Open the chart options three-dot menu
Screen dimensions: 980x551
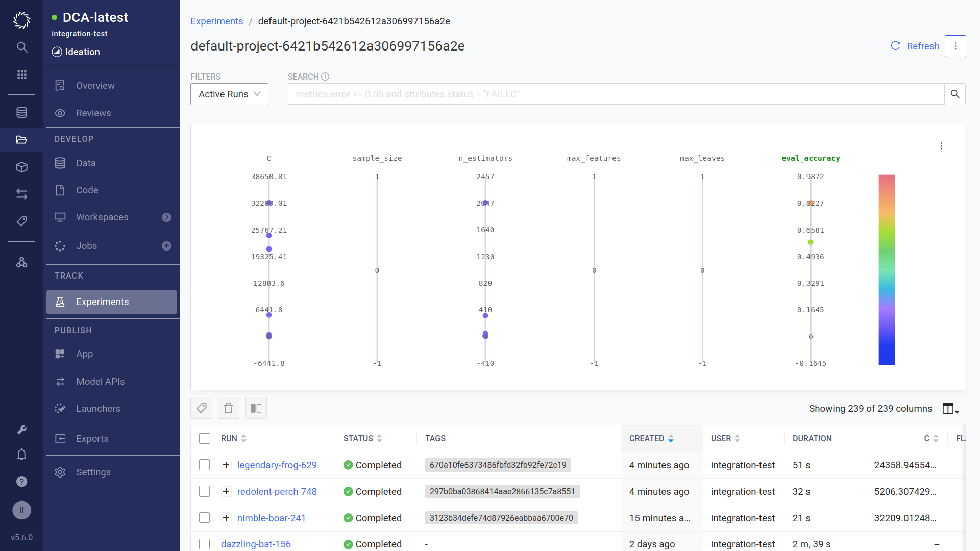tap(941, 146)
